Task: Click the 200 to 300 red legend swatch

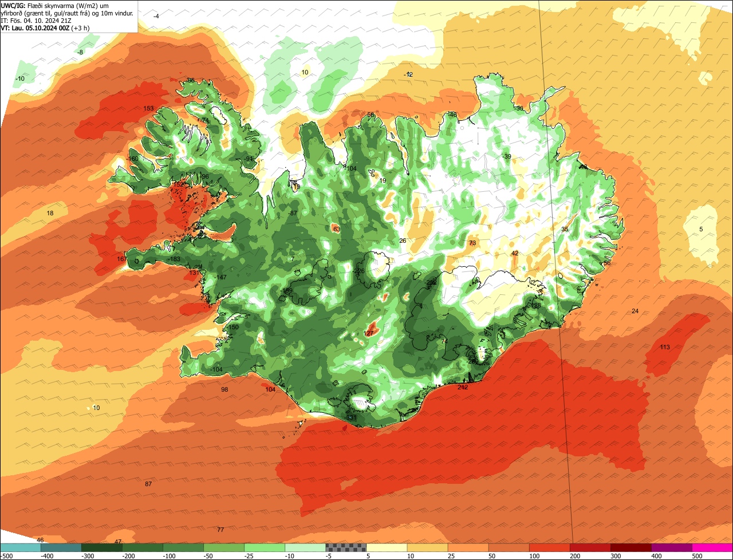Action: (590, 548)
